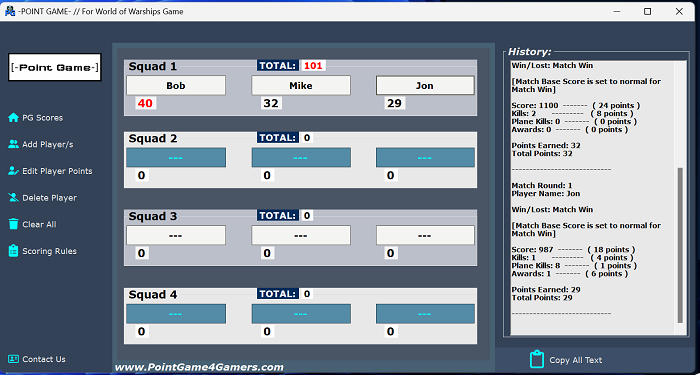The image size is (700, 375).
Task: Click the 'Kills: 2' history line
Action: [x=572, y=113]
